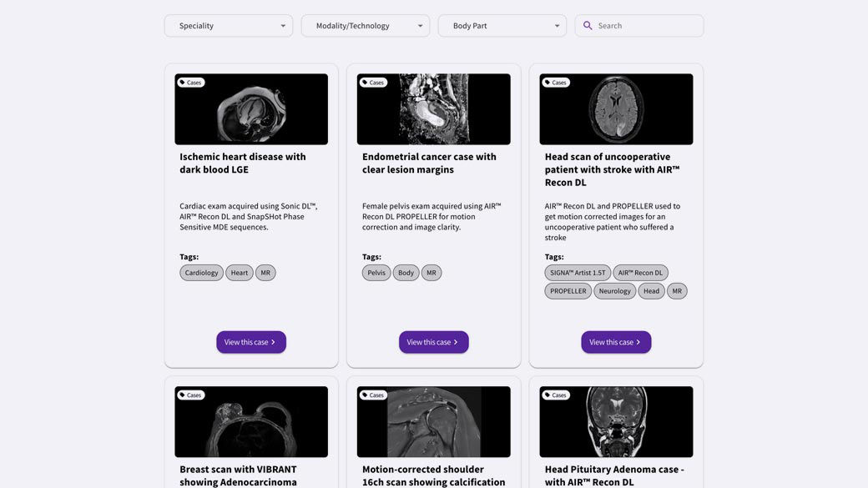Click description 'AIR Recon DL and PROPELLER used to get motion corrected'
Image resolution: width=868 pixels, height=488 pixels.
tap(613, 221)
